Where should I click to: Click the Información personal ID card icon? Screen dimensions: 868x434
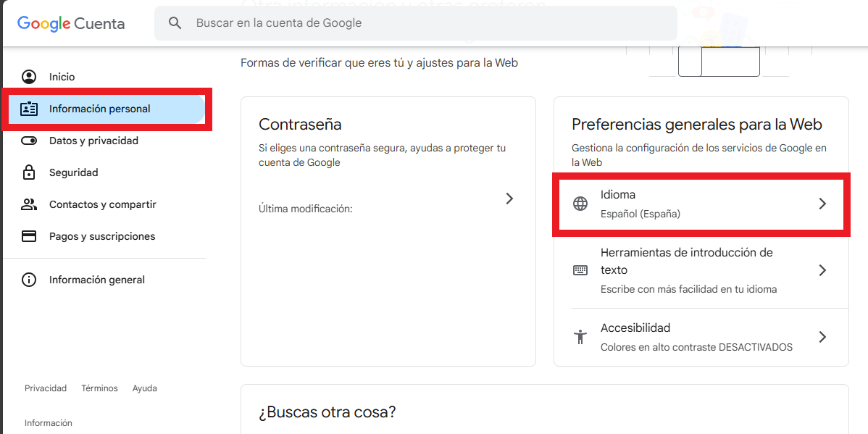pyautogui.click(x=29, y=109)
